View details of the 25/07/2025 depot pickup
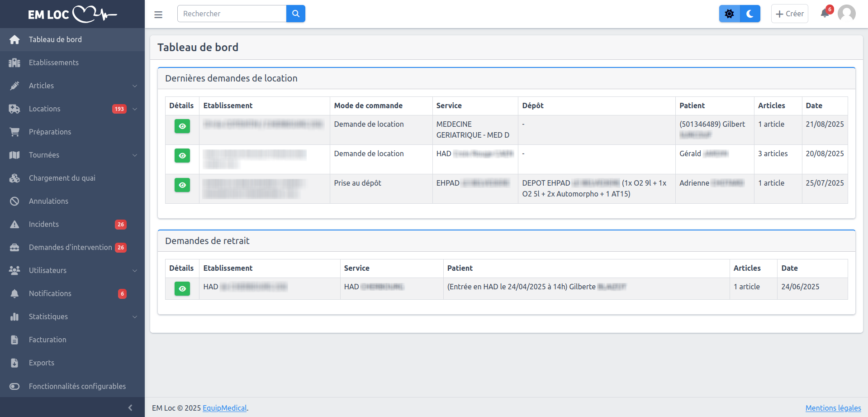The image size is (868, 417). point(182,185)
